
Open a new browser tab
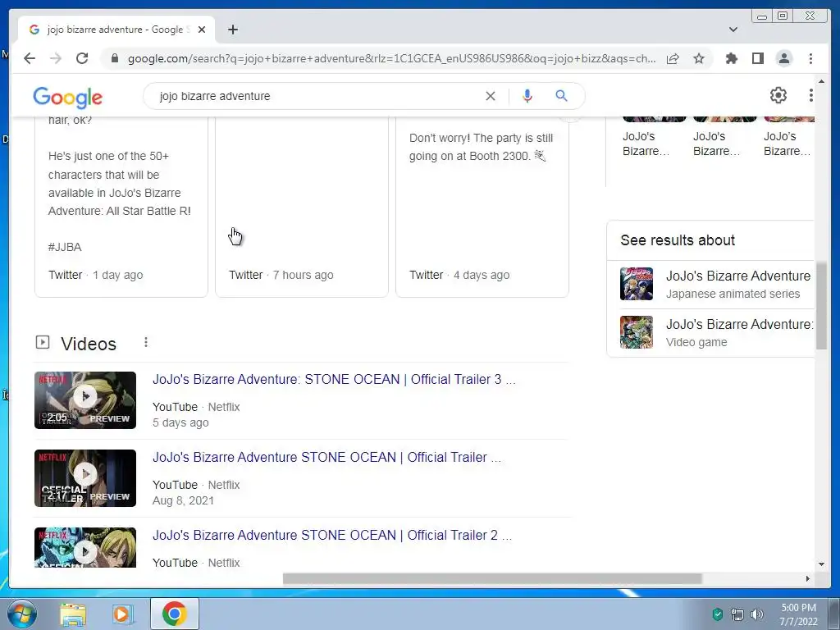pyautogui.click(x=232, y=30)
